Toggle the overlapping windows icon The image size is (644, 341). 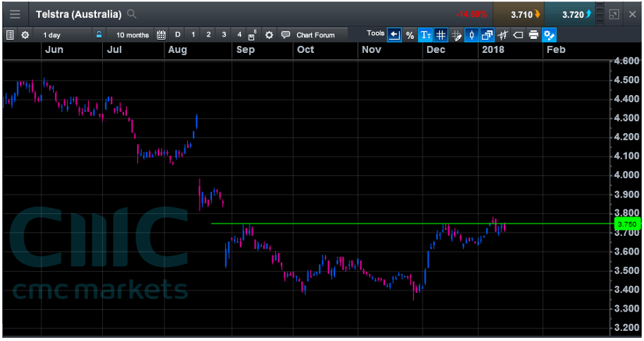(x=487, y=35)
